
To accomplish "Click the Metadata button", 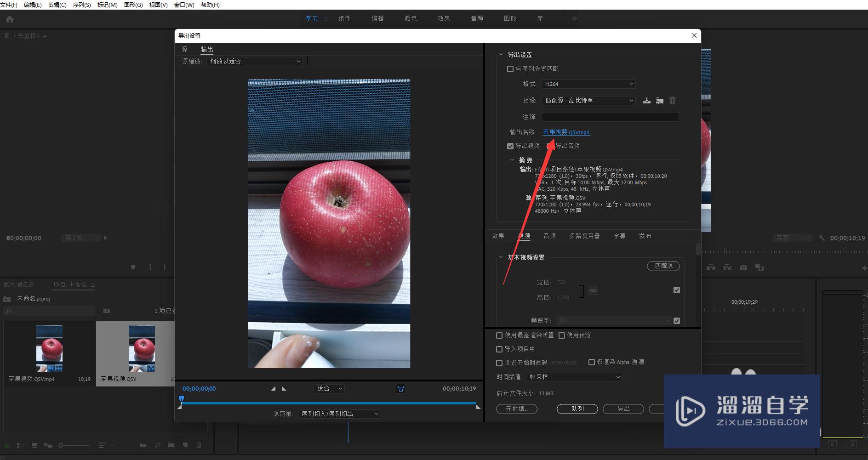I will tap(517, 409).
